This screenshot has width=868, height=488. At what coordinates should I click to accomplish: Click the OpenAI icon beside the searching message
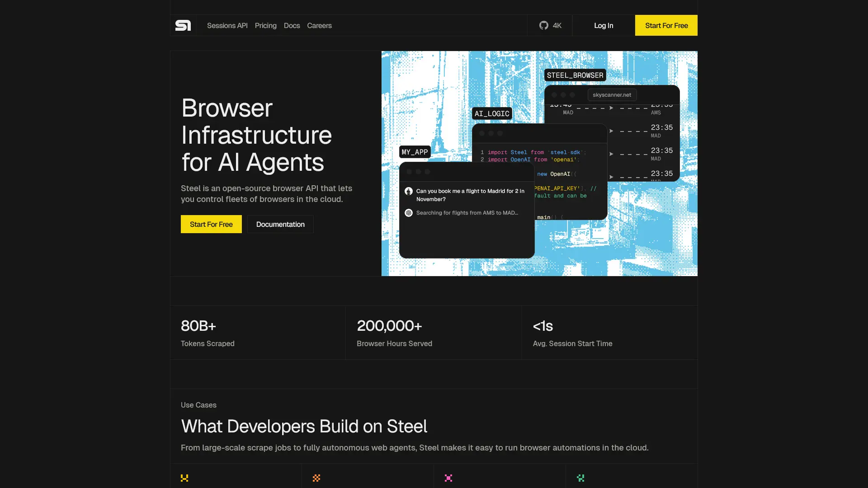[x=409, y=213]
